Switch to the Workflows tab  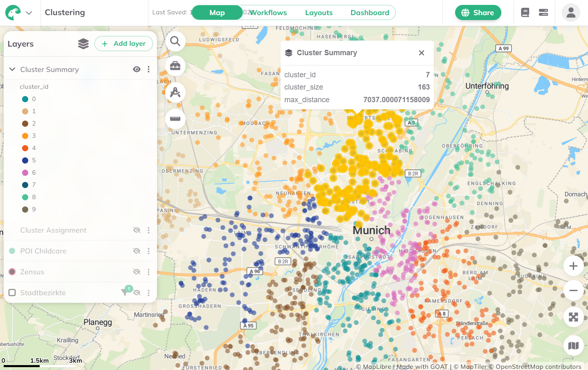click(x=269, y=12)
